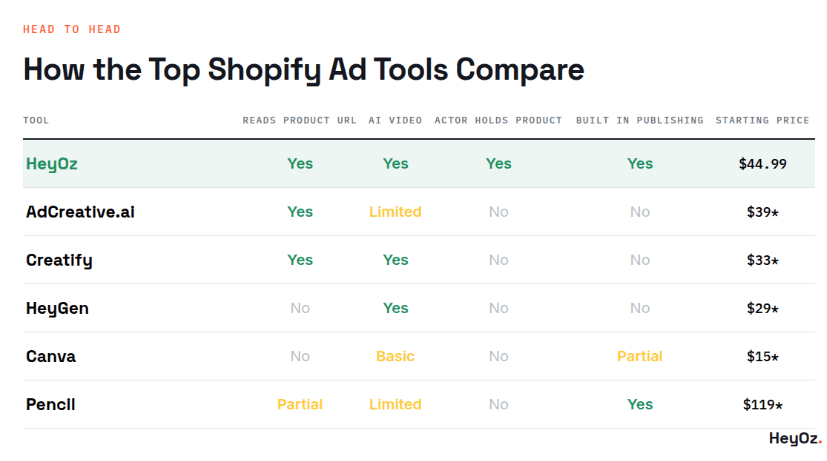Click the $119* price for Pencil
The height and width of the screenshot is (461, 827).
pos(762,405)
